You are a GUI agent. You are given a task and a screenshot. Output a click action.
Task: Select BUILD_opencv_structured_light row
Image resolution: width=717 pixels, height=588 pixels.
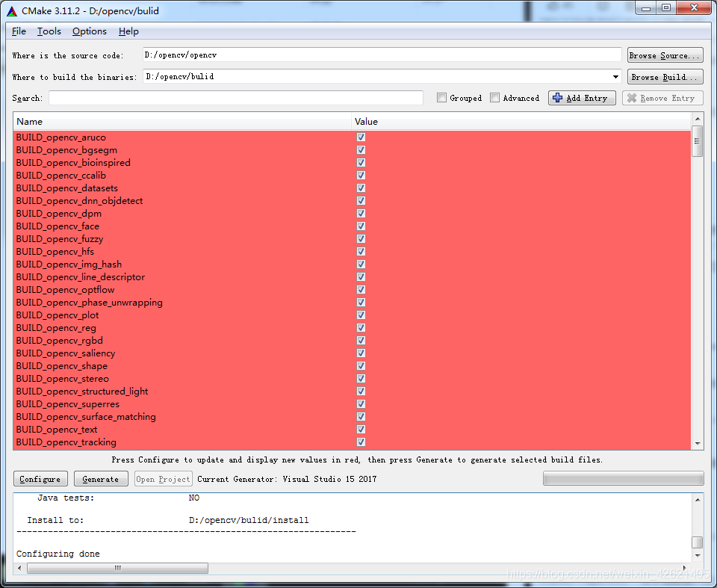[x=352, y=392]
